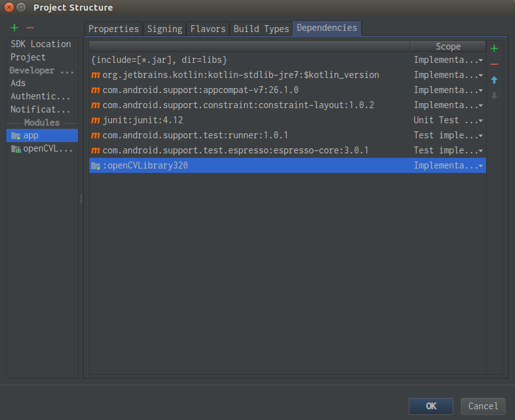
Task: Move the dependency up with the blue arrow
Action: pos(494,80)
